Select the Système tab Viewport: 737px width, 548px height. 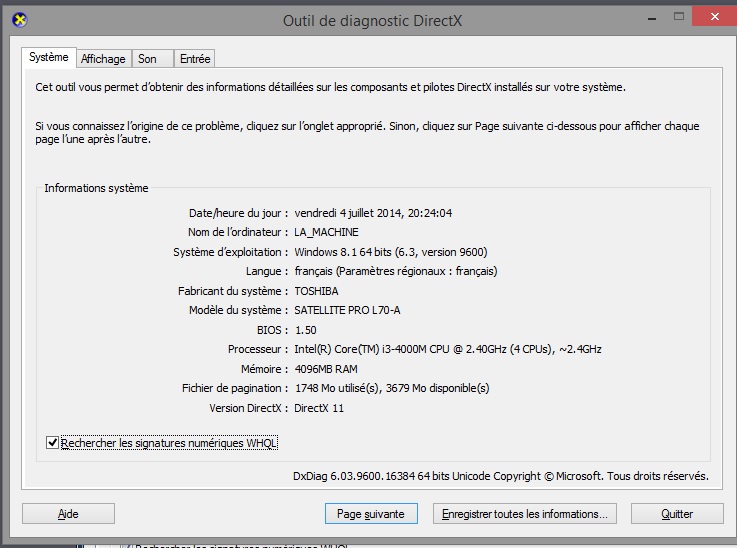[49, 57]
